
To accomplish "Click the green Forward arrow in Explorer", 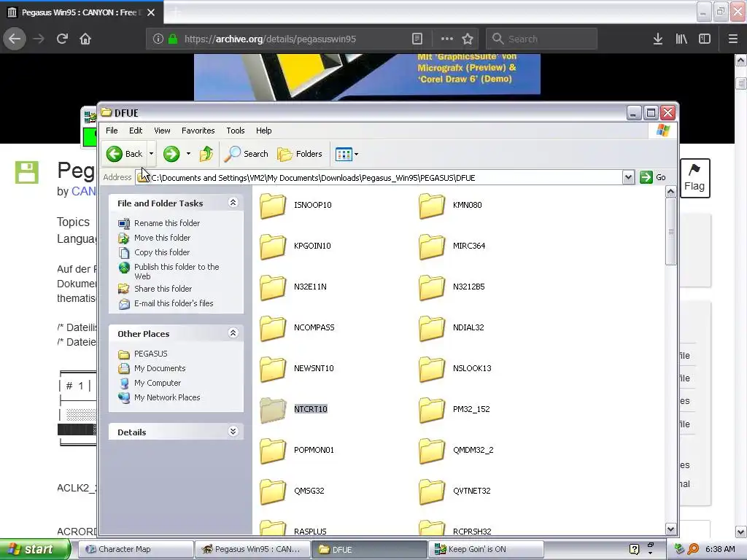I will coord(171,154).
